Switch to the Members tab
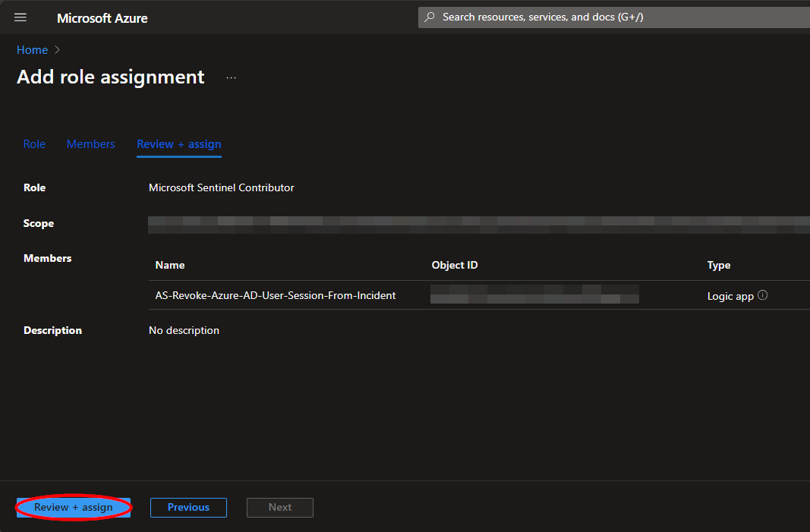The height and width of the screenshot is (532, 810). point(90,144)
